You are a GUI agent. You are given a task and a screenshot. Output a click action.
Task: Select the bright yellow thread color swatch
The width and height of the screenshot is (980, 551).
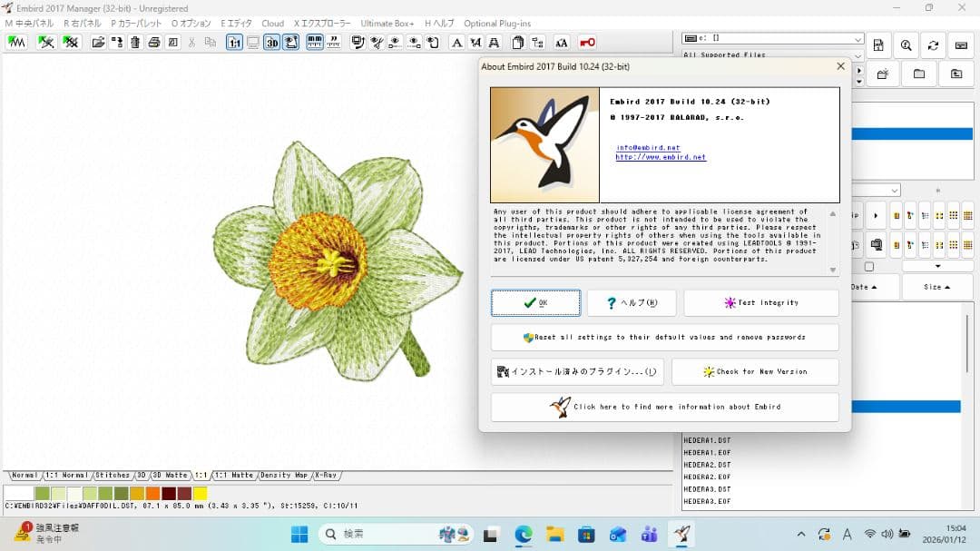[x=200, y=493]
